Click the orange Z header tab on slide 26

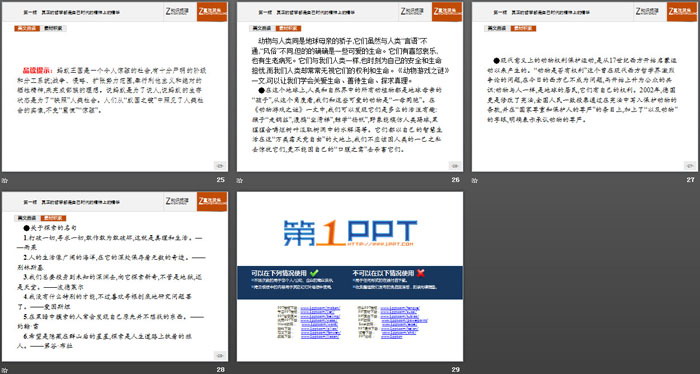pos(447,12)
